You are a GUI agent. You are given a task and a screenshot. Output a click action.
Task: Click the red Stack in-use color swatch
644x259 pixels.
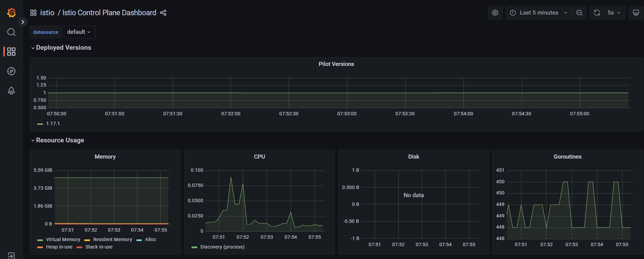[x=79, y=248]
